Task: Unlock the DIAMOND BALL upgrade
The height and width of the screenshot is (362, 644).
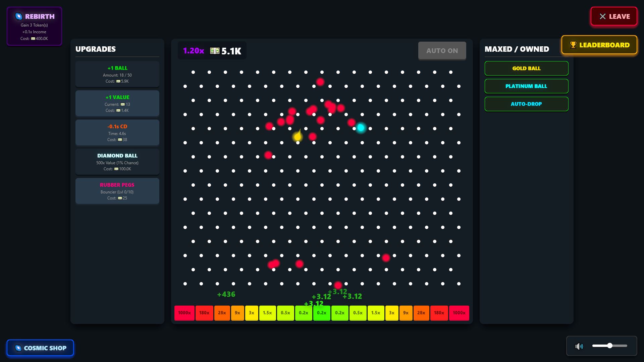Action: (117, 162)
